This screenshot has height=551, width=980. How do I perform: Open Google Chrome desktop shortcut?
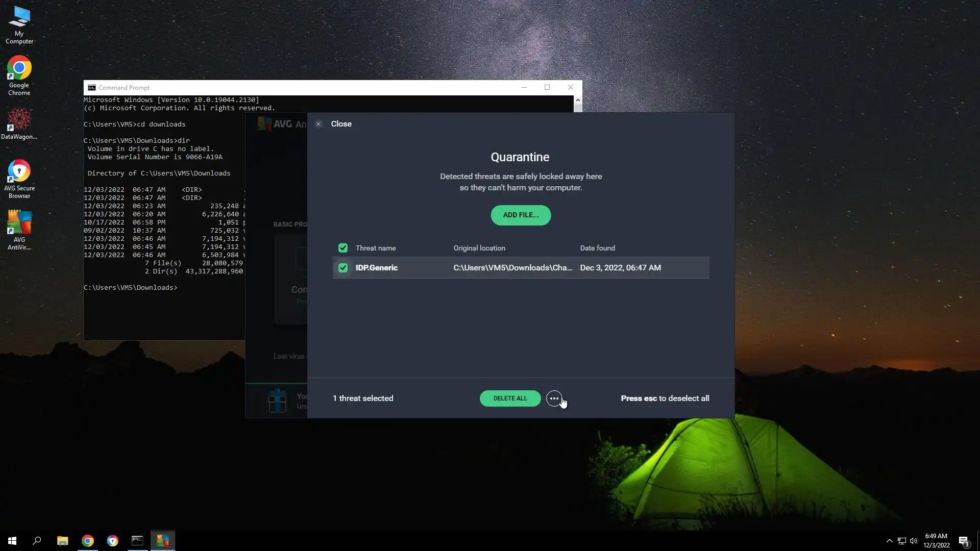pyautogui.click(x=19, y=76)
